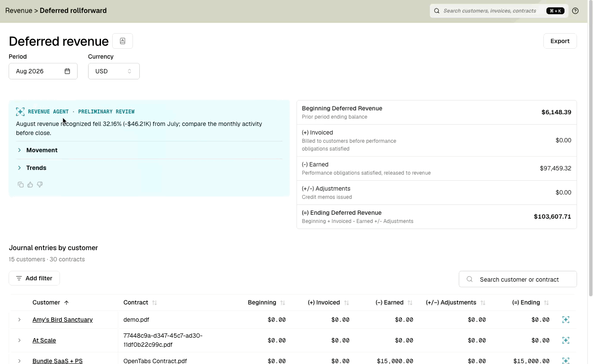Viewport: 593px width, 364px height.
Task: Expand the Movement section
Action: [x=149, y=150]
